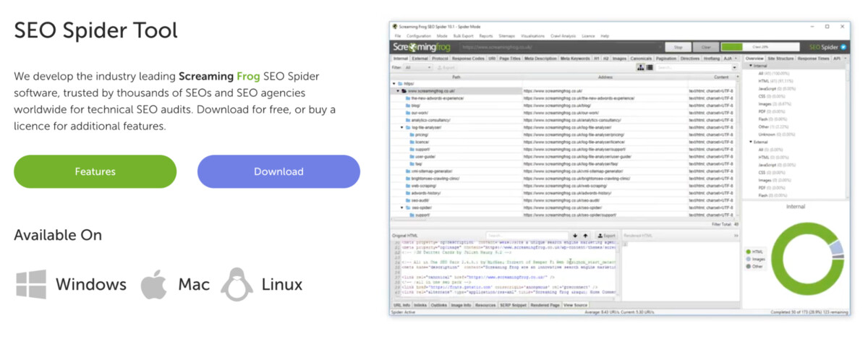
Task: Open the Rendered Page bottom tab
Action: point(545,305)
